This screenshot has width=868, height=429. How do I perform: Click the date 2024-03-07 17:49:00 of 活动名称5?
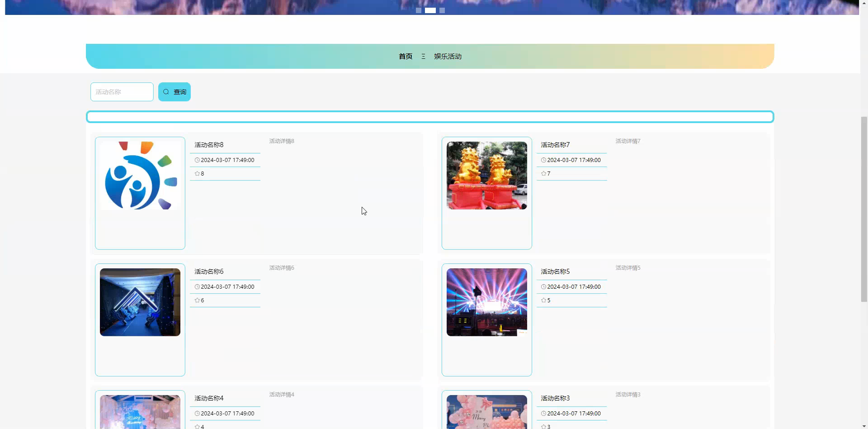tap(574, 287)
